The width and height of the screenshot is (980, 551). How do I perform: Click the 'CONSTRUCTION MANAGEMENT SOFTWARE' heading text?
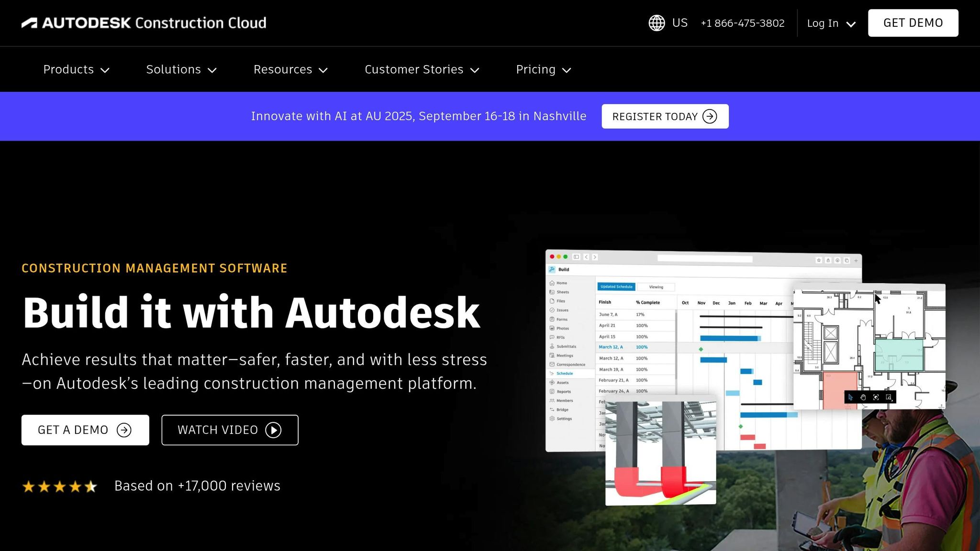click(x=154, y=268)
